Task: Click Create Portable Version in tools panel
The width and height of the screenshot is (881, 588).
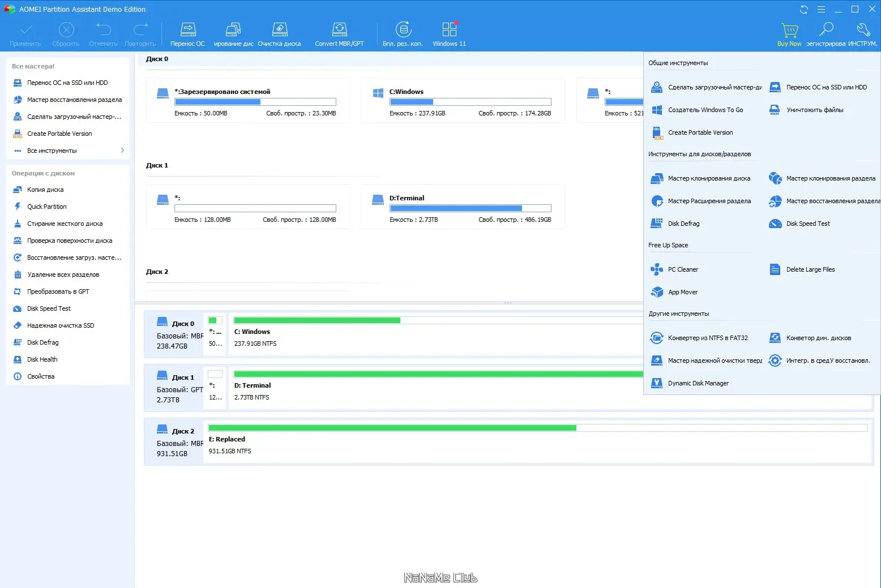Action: point(692,132)
